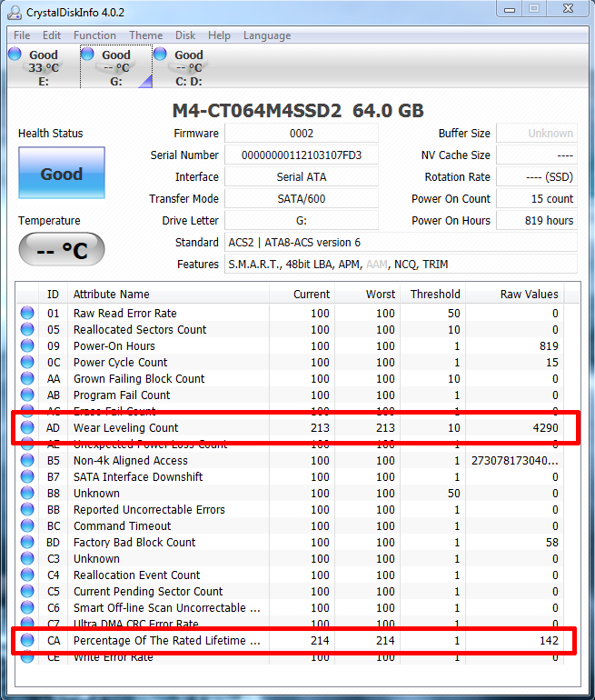Open the Help menu
Screen dimensions: 595x700
click(219, 35)
